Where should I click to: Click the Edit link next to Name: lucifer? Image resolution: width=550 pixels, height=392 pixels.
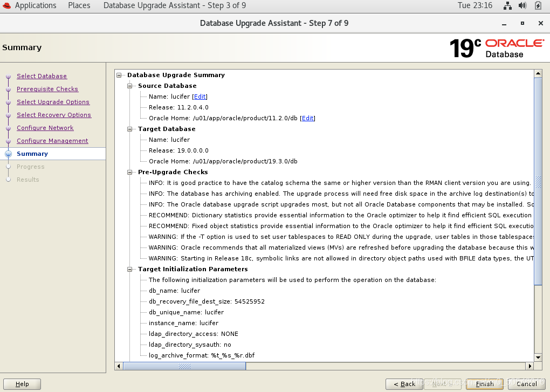(x=200, y=97)
